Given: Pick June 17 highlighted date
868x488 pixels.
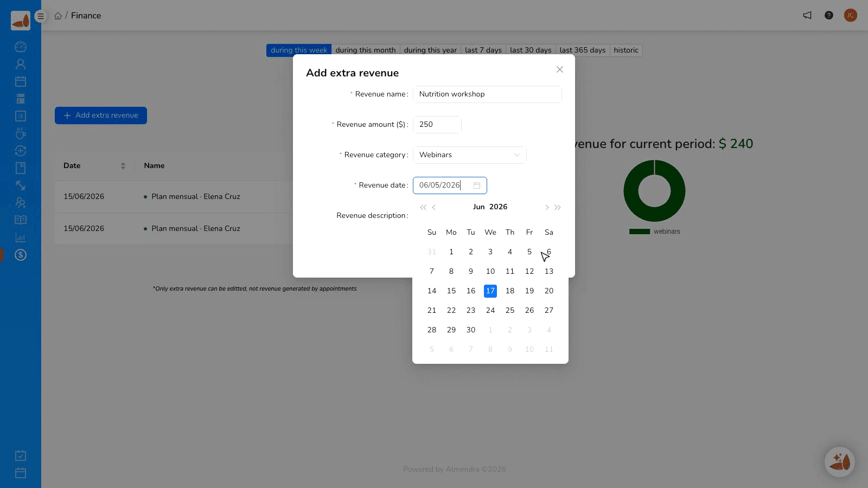Looking at the screenshot, I should [490, 291].
